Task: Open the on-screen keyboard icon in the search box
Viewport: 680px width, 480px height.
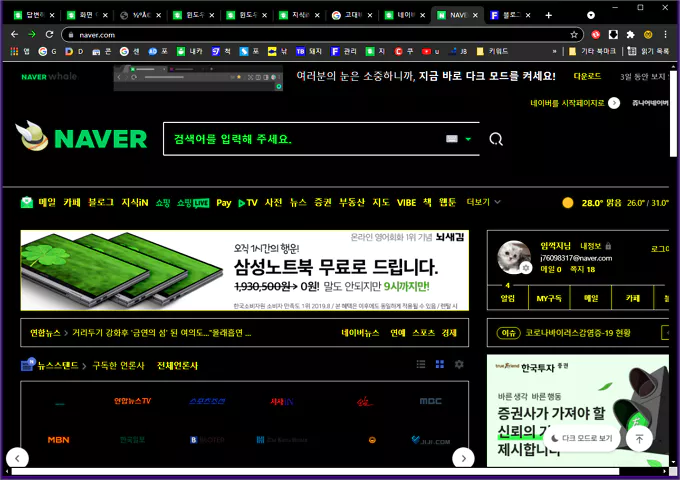Action: click(451, 139)
